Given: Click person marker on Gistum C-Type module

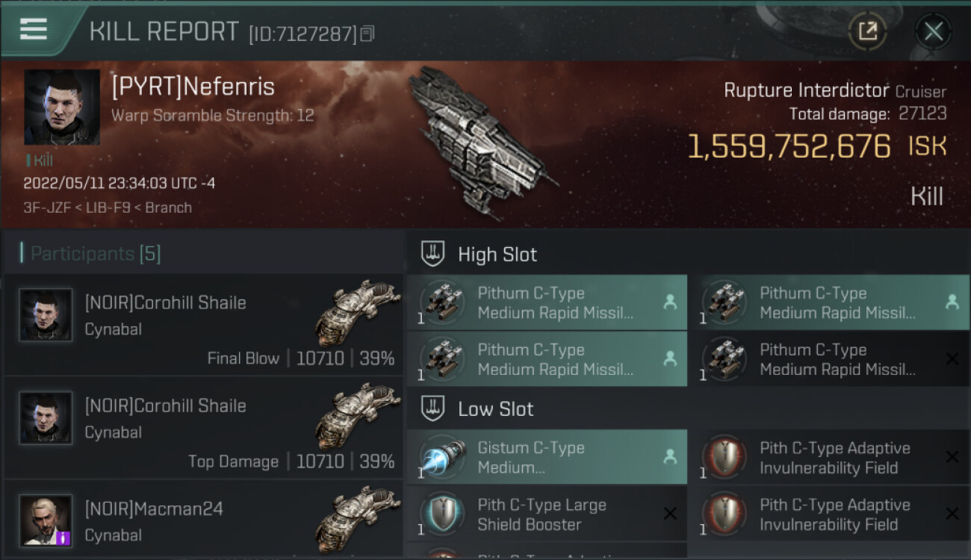Looking at the screenshot, I should tap(670, 457).
